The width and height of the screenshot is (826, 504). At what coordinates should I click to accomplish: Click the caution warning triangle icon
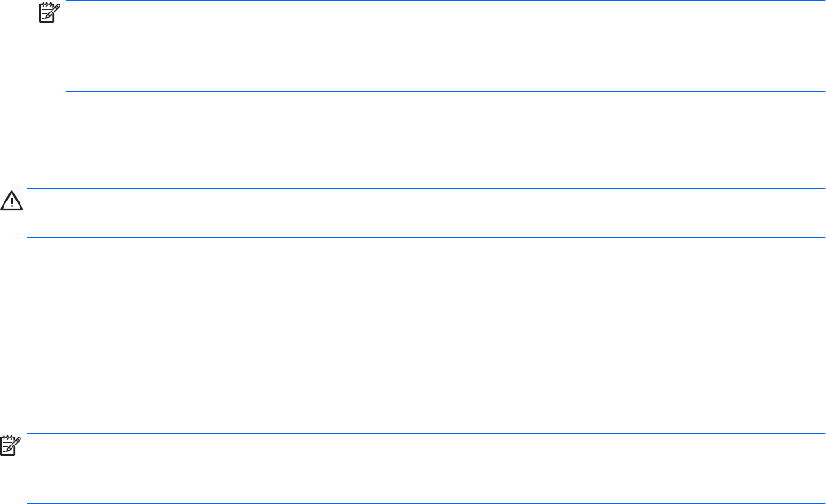click(x=12, y=201)
